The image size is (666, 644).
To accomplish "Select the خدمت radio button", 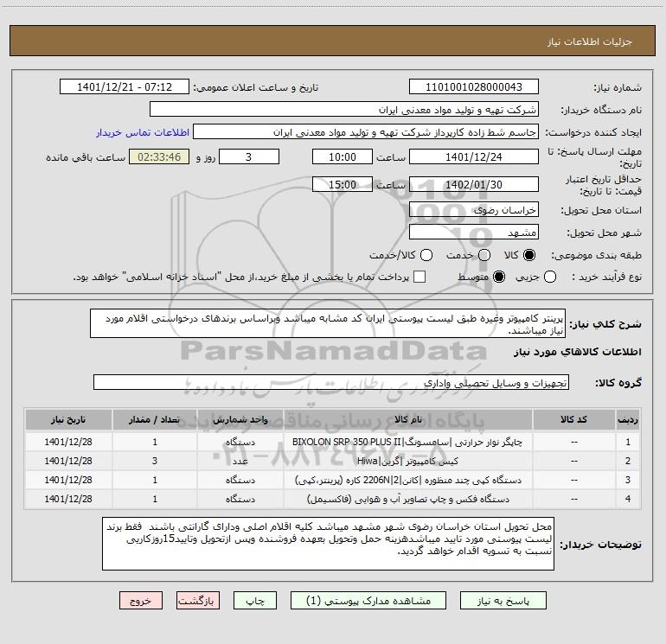I will click(x=484, y=255).
